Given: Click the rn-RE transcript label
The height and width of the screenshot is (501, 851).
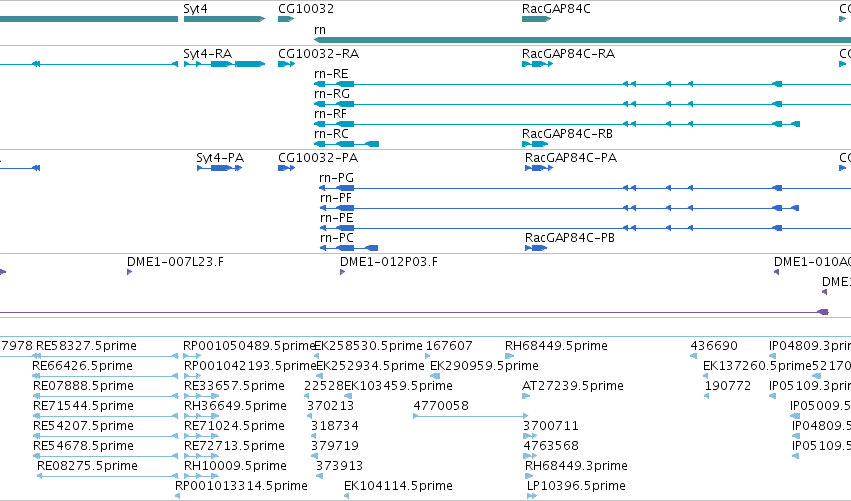Looking at the screenshot, I should coord(331,74).
